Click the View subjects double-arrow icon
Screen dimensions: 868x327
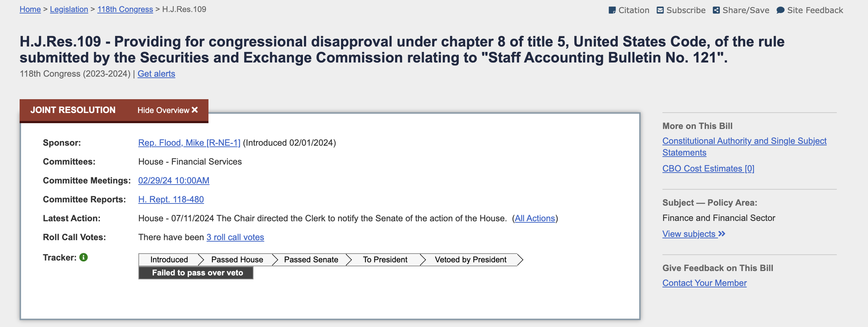point(722,234)
